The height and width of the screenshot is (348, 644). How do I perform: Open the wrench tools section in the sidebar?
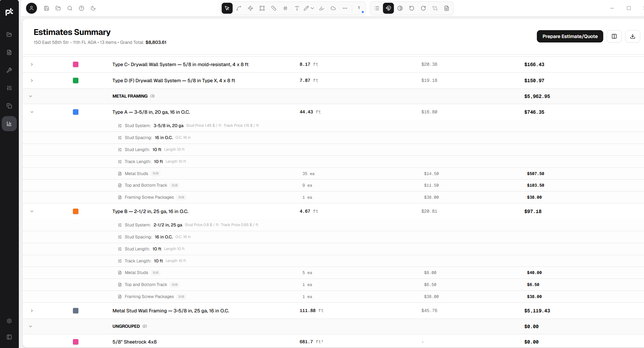9,70
